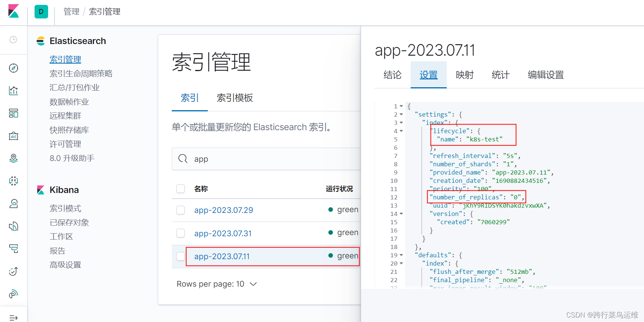This screenshot has width=644, height=322.
Task: Open index app-2023.07.31
Action: (x=223, y=233)
